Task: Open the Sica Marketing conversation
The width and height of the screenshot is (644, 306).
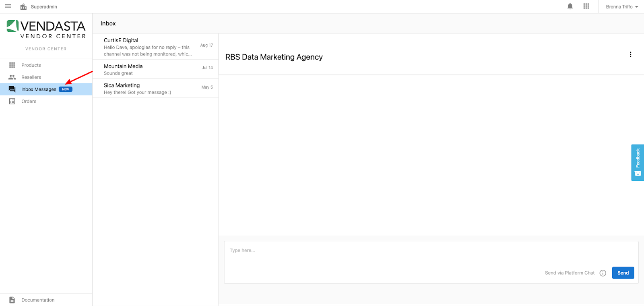Action: point(155,89)
